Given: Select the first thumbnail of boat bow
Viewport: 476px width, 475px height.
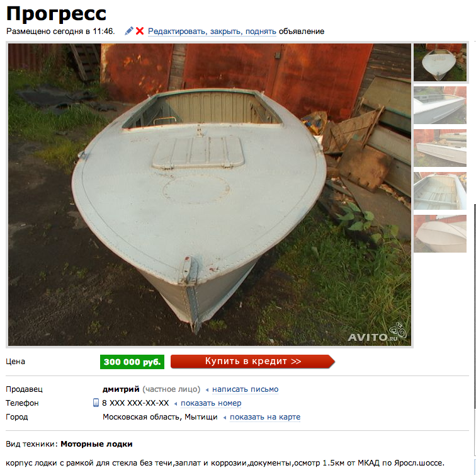Looking at the screenshot, I should point(440,62).
